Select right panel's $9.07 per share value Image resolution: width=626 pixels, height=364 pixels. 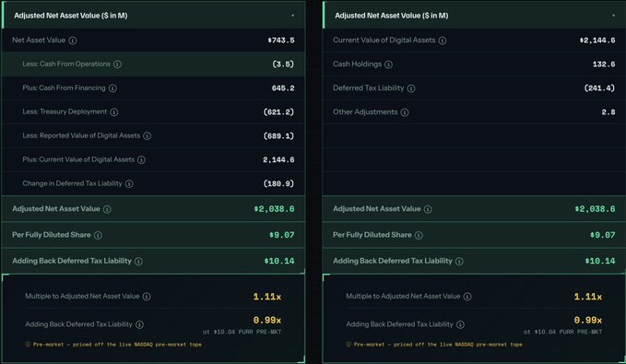point(602,235)
